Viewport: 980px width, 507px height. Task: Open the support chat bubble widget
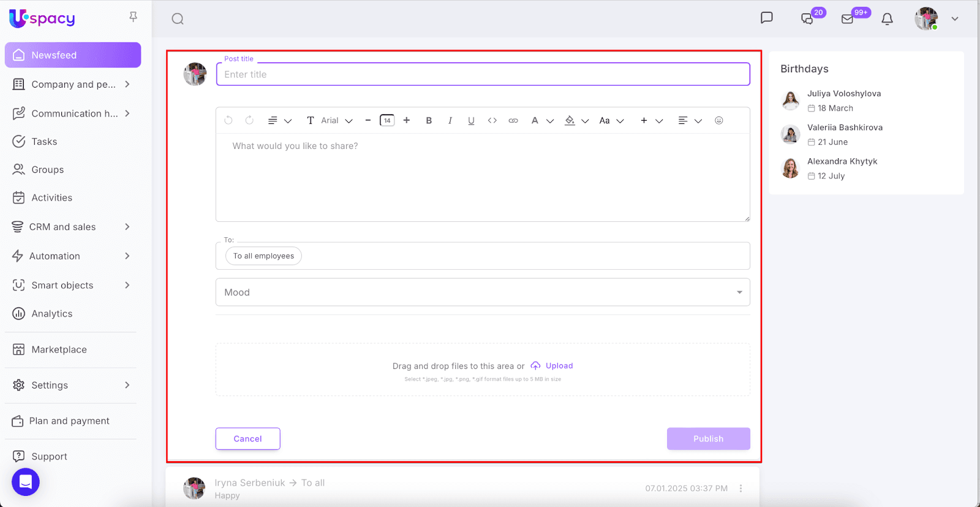[x=26, y=482]
